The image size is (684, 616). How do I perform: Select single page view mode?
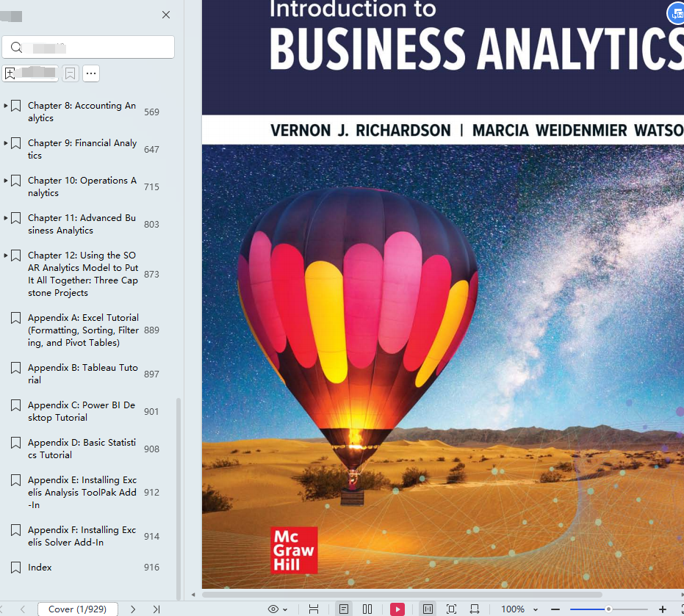(344, 609)
